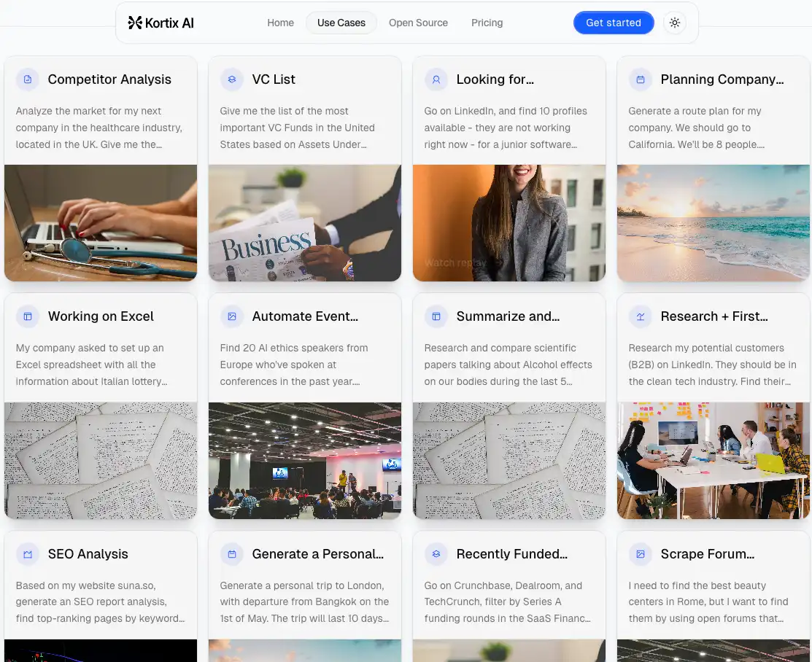
Task: Go to the Open Source nav item
Action: click(x=419, y=23)
